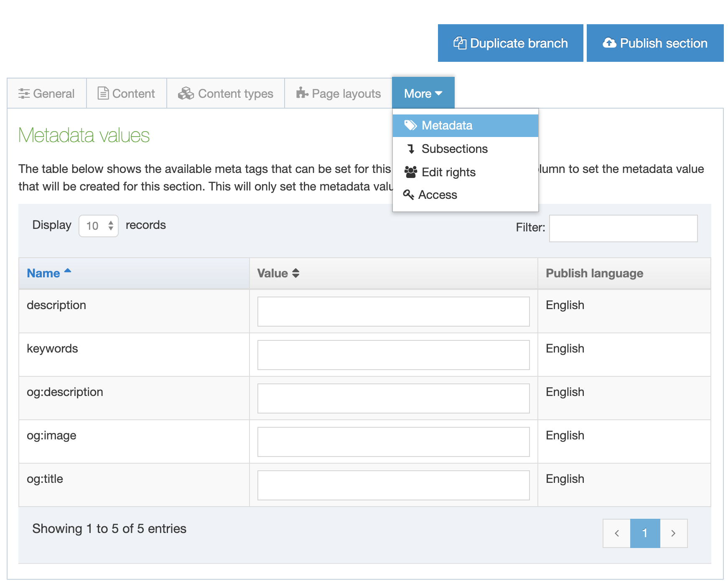The image size is (728, 581).
Task: Open the Page layouts tab
Action: pos(339,94)
